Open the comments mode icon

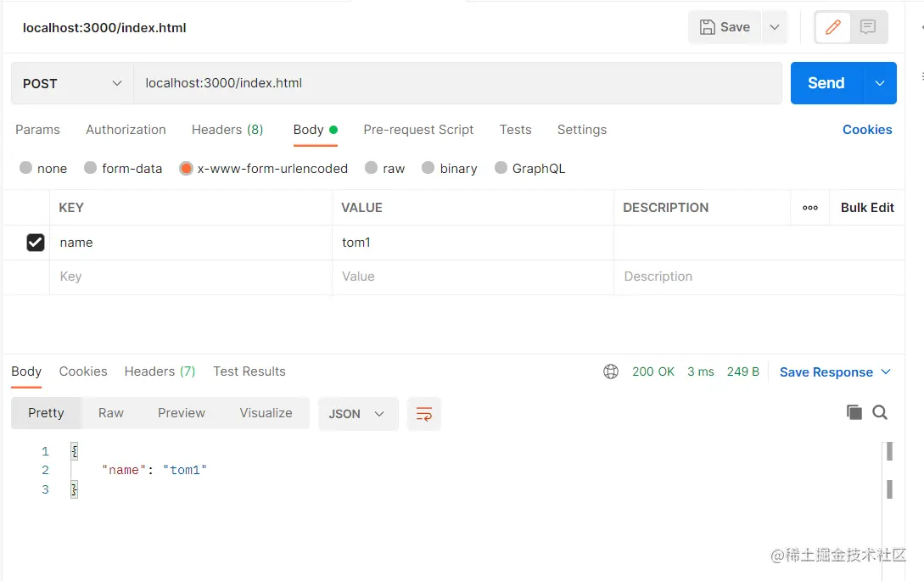(867, 27)
